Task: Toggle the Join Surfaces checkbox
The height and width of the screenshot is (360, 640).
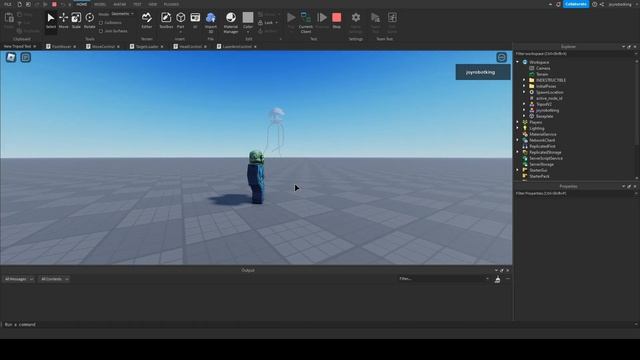Action: pyautogui.click(x=101, y=31)
